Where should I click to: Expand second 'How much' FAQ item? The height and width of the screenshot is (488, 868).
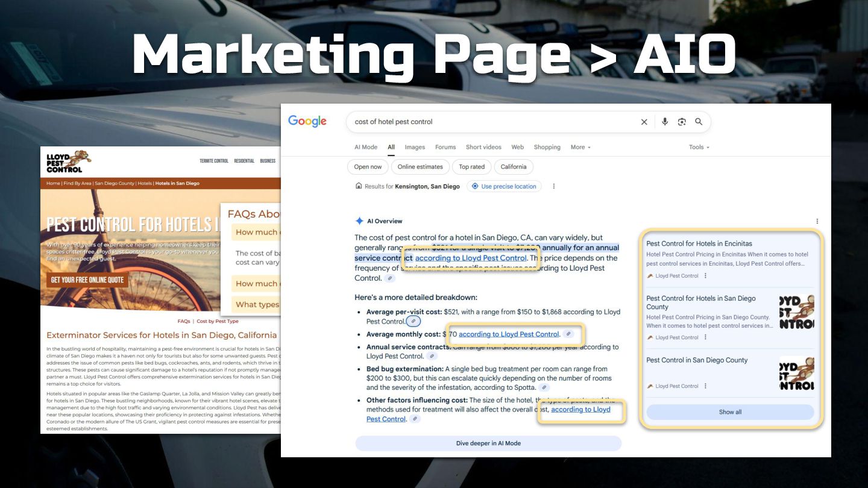(256, 284)
